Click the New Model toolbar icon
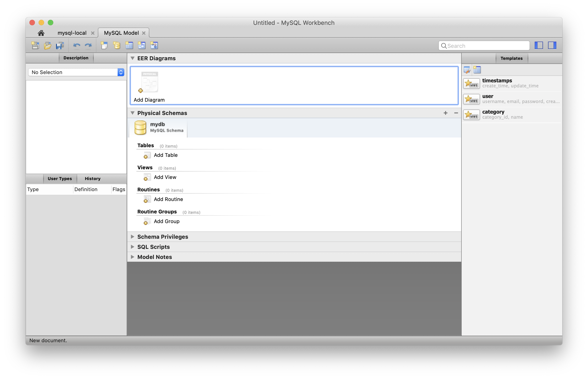Image resolution: width=588 pixels, height=379 pixels. (35, 45)
